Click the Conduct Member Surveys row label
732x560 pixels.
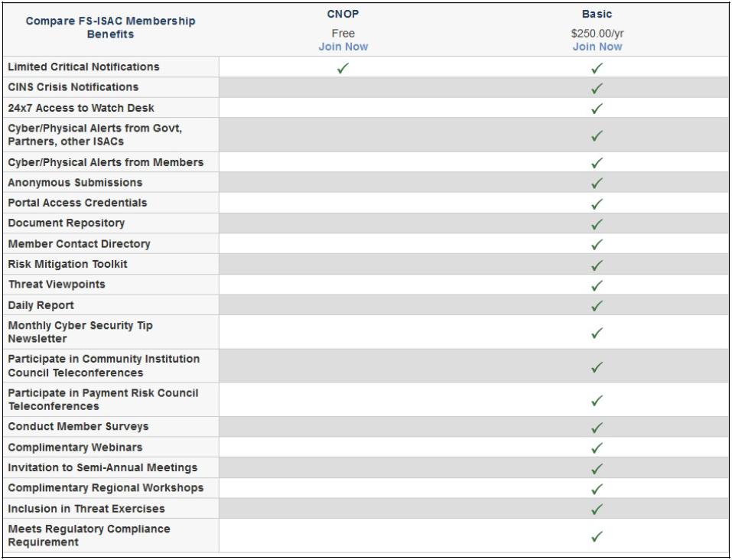click(x=78, y=427)
